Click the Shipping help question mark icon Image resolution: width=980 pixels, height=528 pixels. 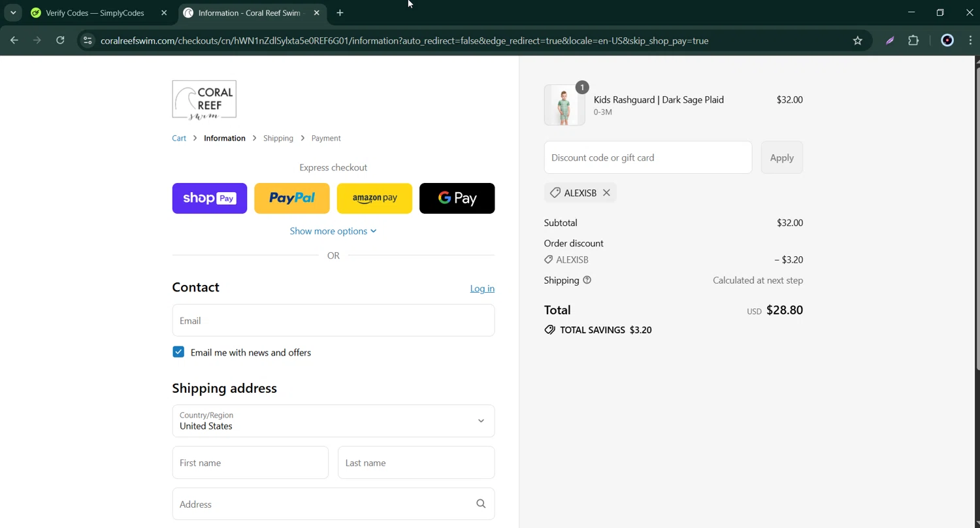point(587,280)
